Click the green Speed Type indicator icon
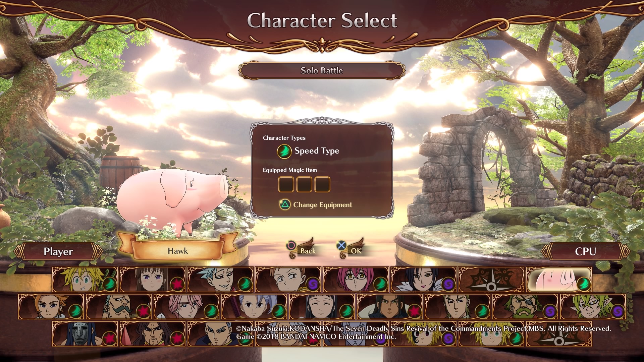The height and width of the screenshot is (362, 644). (x=284, y=151)
